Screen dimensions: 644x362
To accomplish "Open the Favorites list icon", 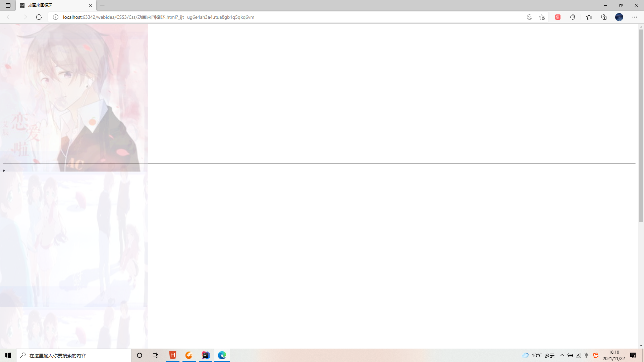I will coord(589,17).
